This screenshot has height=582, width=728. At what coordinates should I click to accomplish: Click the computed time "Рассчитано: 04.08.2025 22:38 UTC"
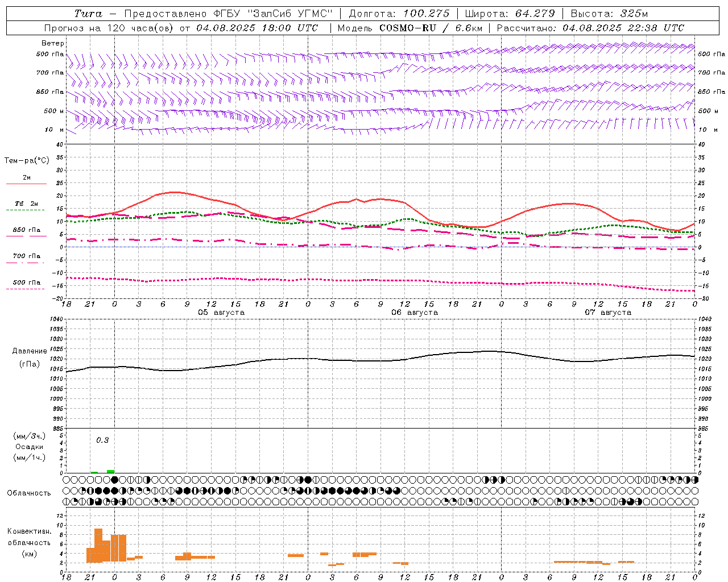pos(590,28)
